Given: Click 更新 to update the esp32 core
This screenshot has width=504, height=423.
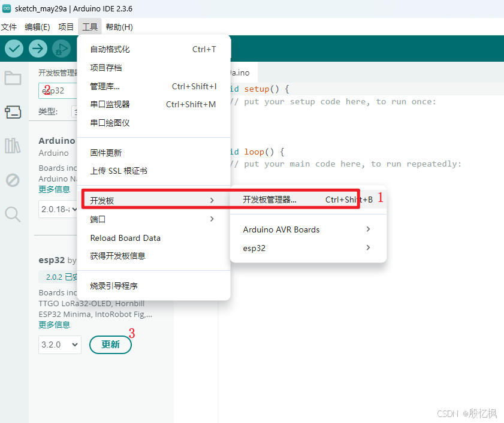Looking at the screenshot, I should 110,345.
